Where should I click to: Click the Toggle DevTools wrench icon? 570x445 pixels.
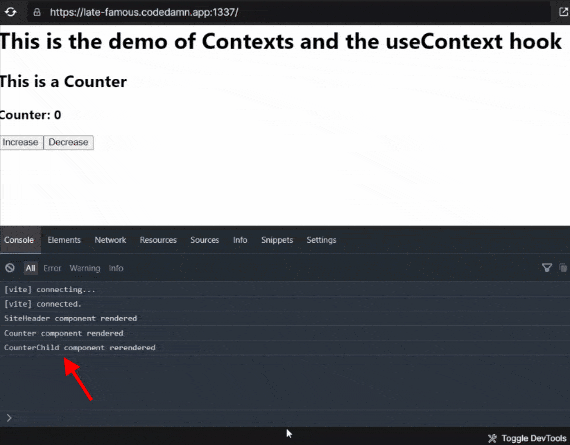tap(492, 438)
